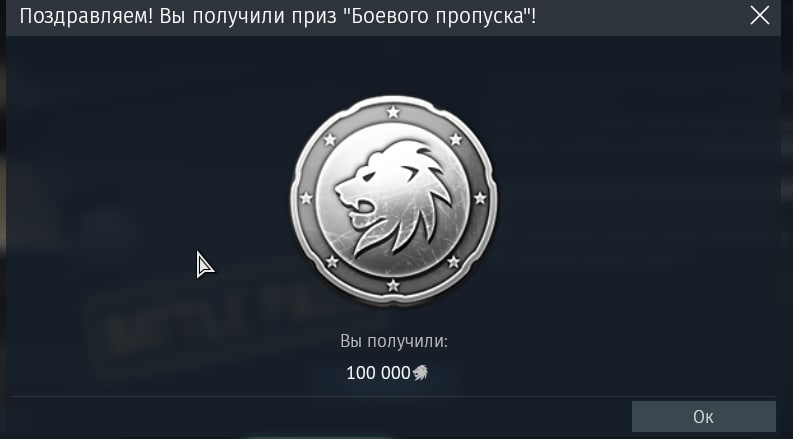Click the bottommost star on the coin rim
Image resolution: width=793 pixels, height=439 pixels.
pyautogui.click(x=393, y=286)
